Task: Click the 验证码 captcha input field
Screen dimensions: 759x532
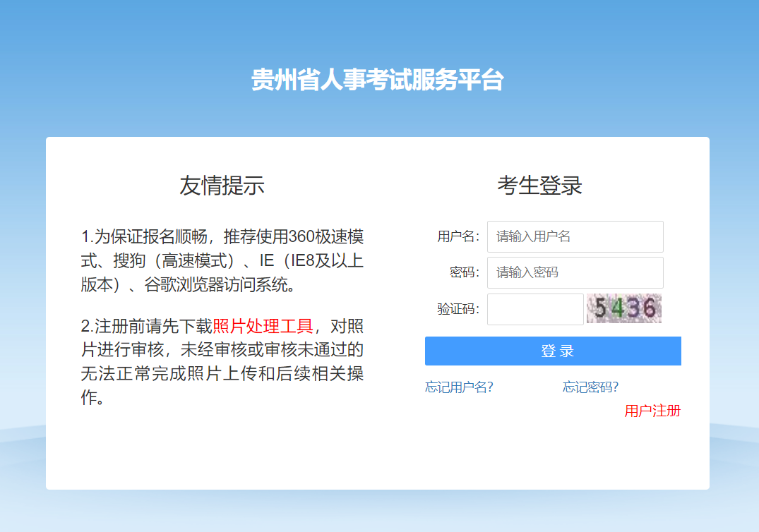Action: (x=534, y=308)
